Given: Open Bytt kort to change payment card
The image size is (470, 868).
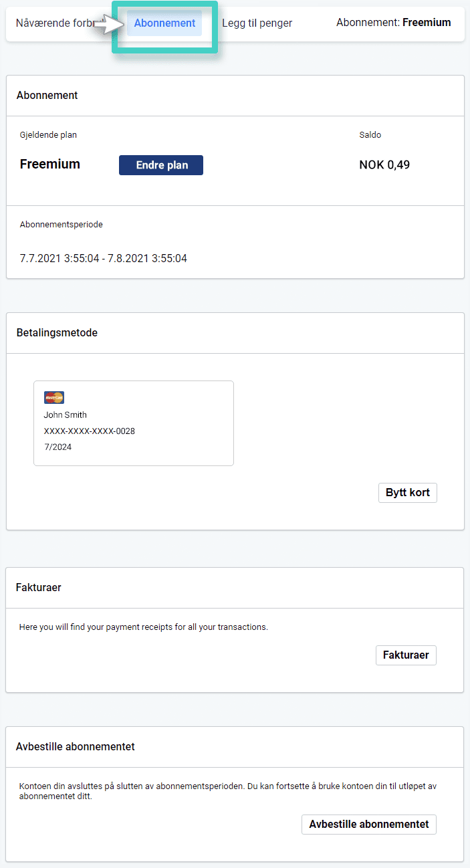Looking at the screenshot, I should (x=407, y=492).
